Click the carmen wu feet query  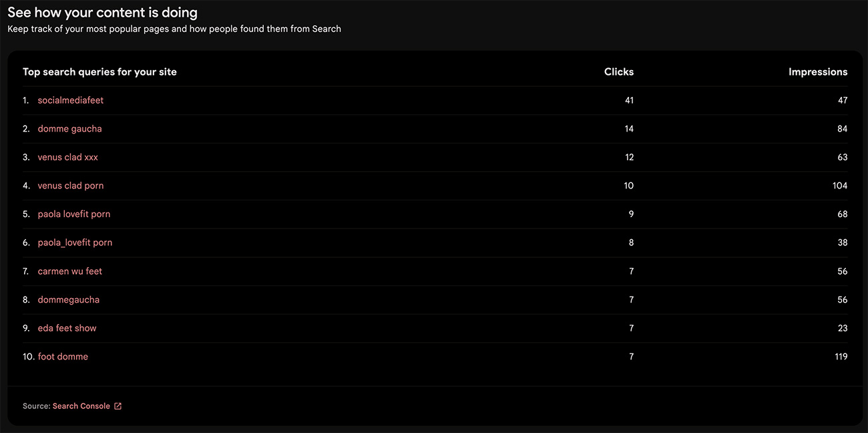click(70, 271)
